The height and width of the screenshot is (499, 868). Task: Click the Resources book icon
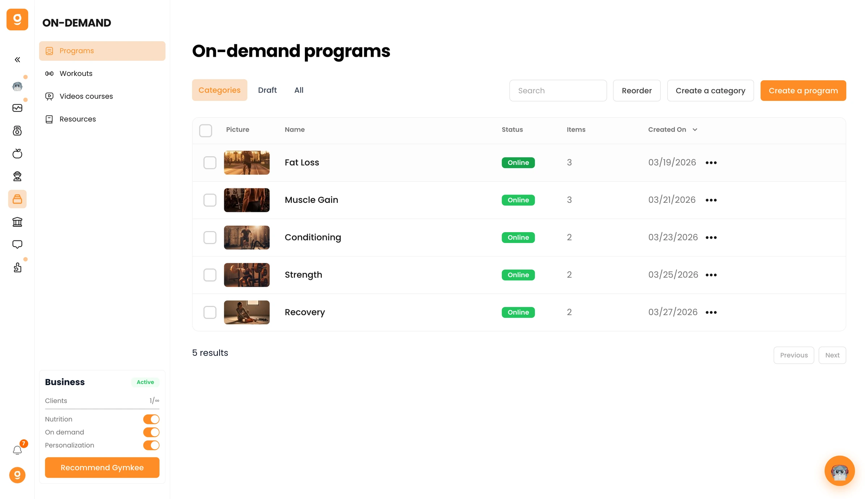click(x=50, y=119)
